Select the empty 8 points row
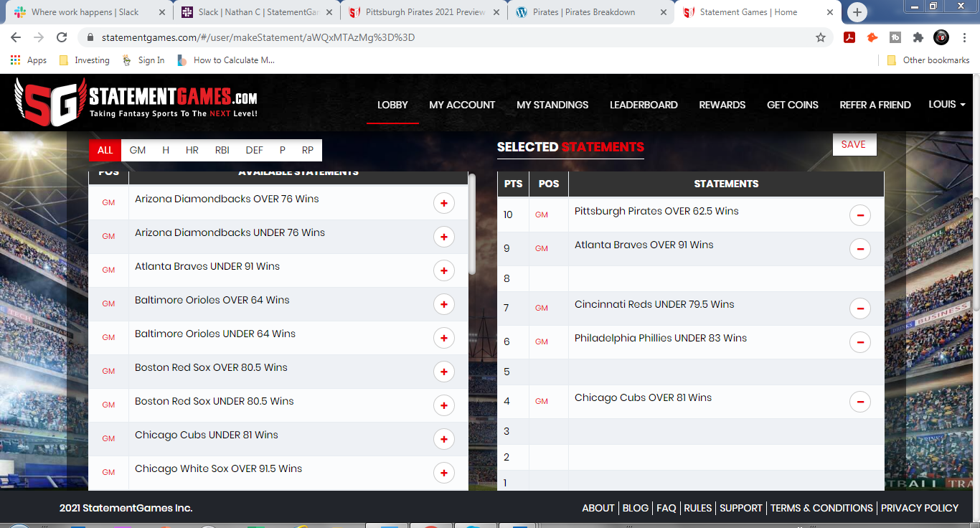 (691, 278)
